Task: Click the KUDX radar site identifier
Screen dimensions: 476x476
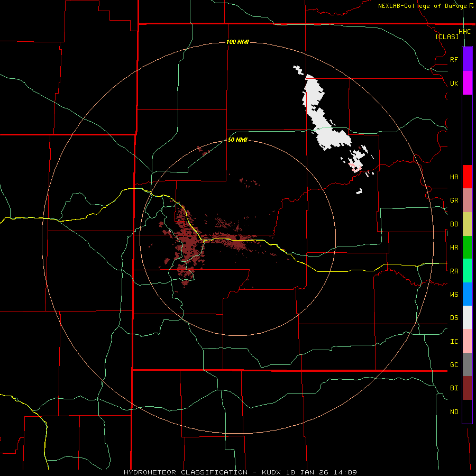Action: (x=272, y=472)
